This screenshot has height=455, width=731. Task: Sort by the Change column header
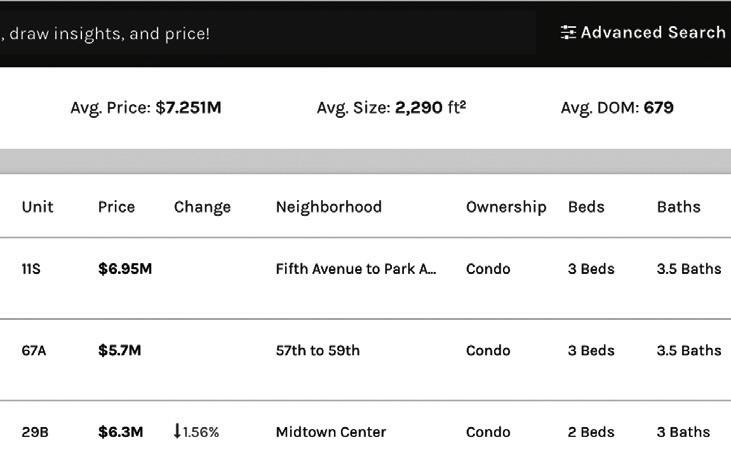pos(202,207)
